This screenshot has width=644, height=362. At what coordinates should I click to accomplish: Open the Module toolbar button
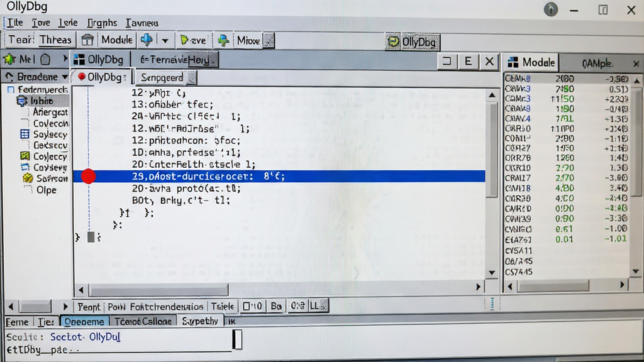(116, 40)
